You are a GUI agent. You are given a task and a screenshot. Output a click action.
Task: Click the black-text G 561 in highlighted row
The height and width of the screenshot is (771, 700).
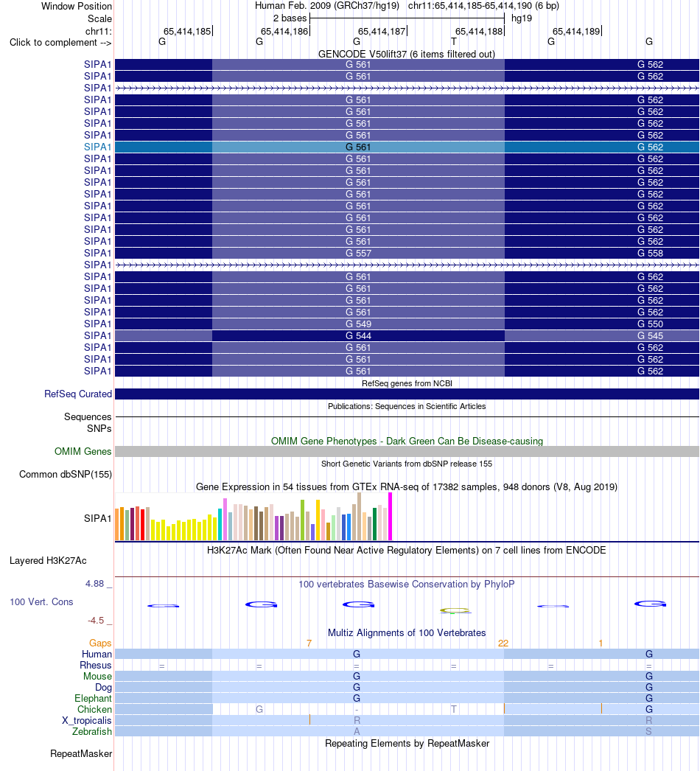coord(358,147)
